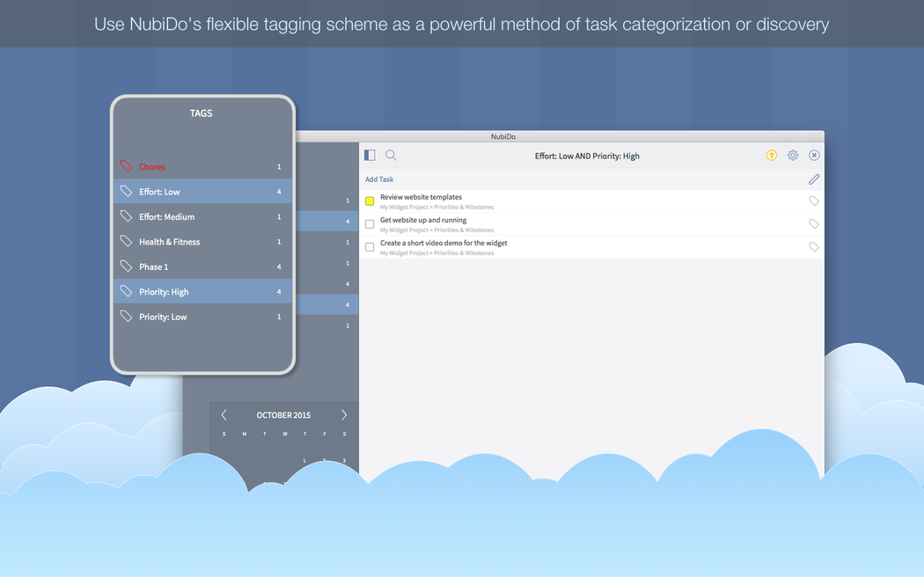924x577 pixels.
Task: Deselect the Priority: High tag
Action: point(164,292)
